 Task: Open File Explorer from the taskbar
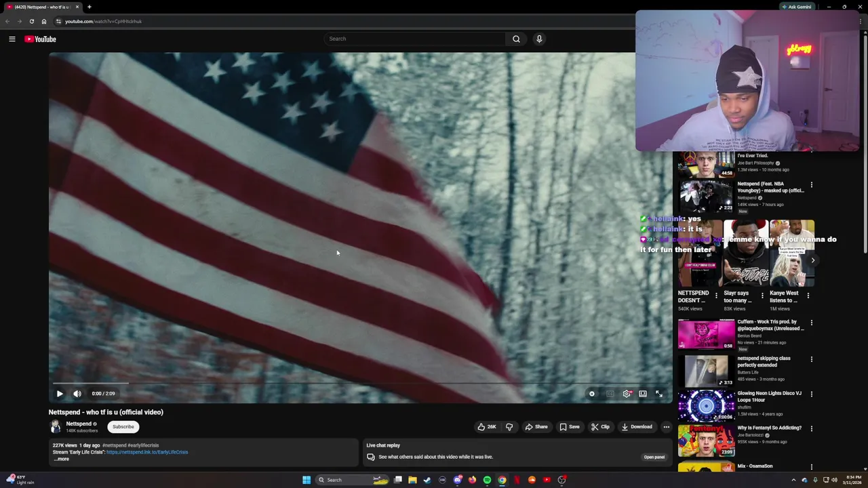[x=412, y=480]
